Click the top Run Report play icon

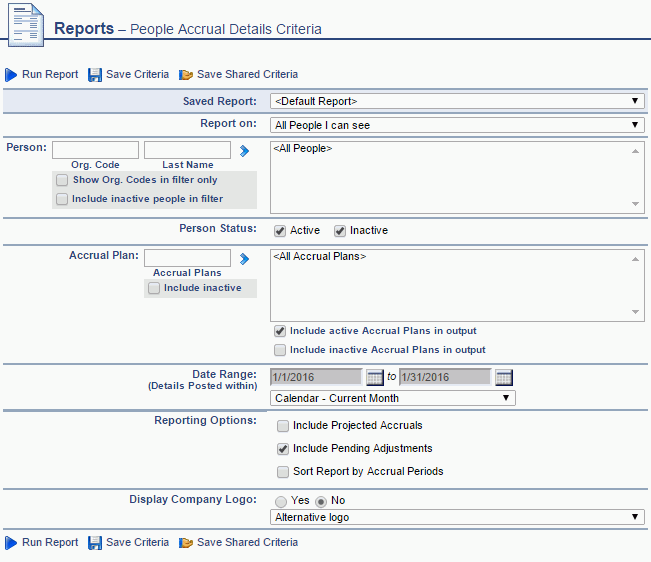point(11,75)
